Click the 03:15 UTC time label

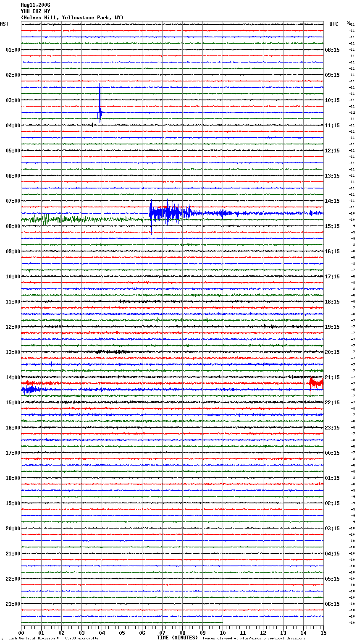tap(332, 529)
